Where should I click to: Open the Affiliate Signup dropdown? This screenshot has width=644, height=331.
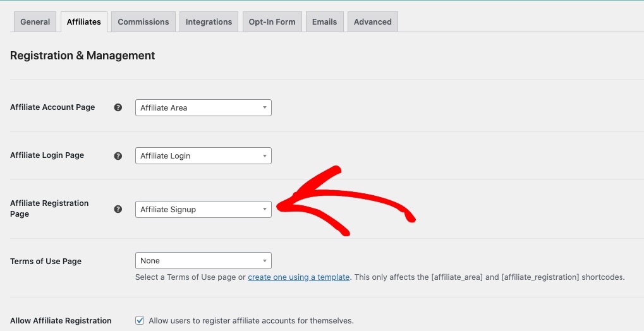click(203, 210)
